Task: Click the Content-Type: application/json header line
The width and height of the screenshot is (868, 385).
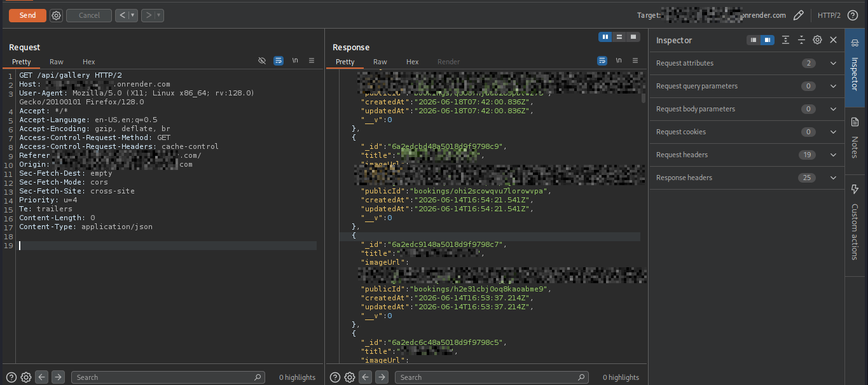Action: [x=86, y=227]
